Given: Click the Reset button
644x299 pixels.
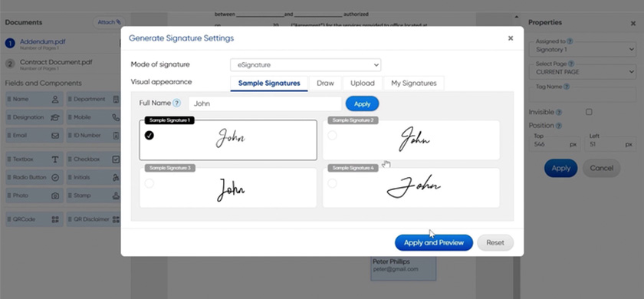Looking at the screenshot, I should point(495,243).
